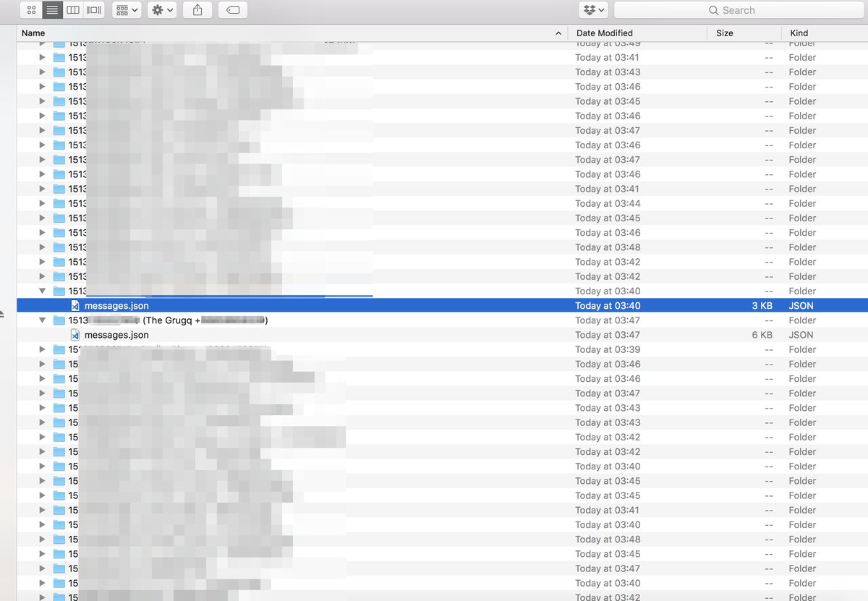The width and height of the screenshot is (868, 601).
Task: Collapse the Grugq folder disclosure triangle
Action: click(42, 320)
